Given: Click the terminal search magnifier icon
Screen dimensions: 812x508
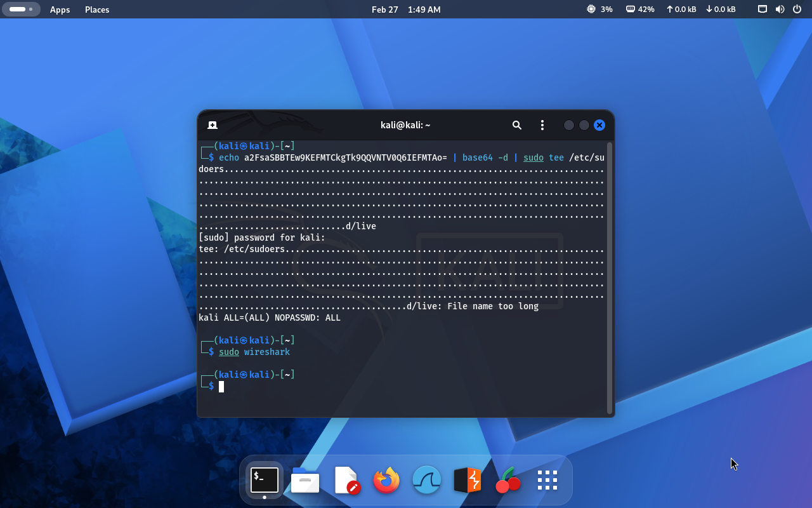Looking at the screenshot, I should pyautogui.click(x=517, y=125).
